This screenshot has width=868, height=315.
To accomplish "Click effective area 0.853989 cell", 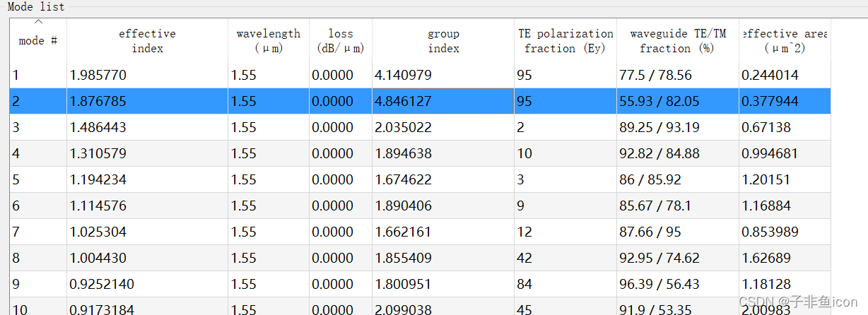I will (x=785, y=232).
